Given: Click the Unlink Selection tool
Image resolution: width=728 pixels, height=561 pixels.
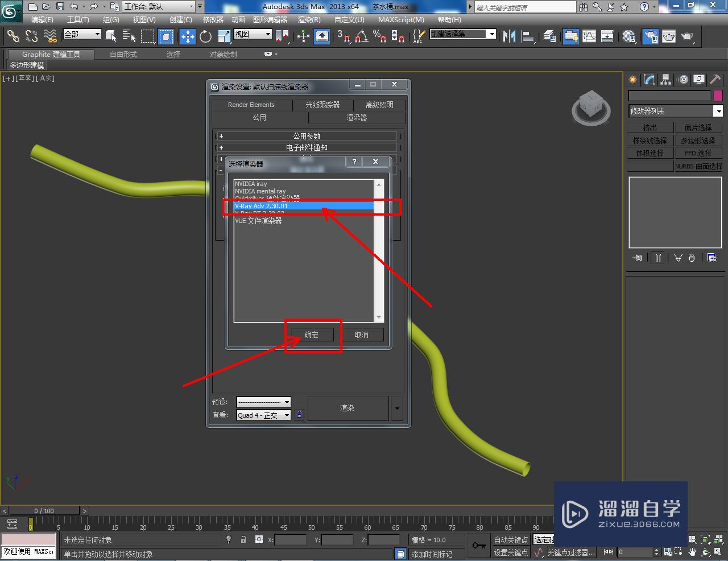Looking at the screenshot, I should click(31, 36).
